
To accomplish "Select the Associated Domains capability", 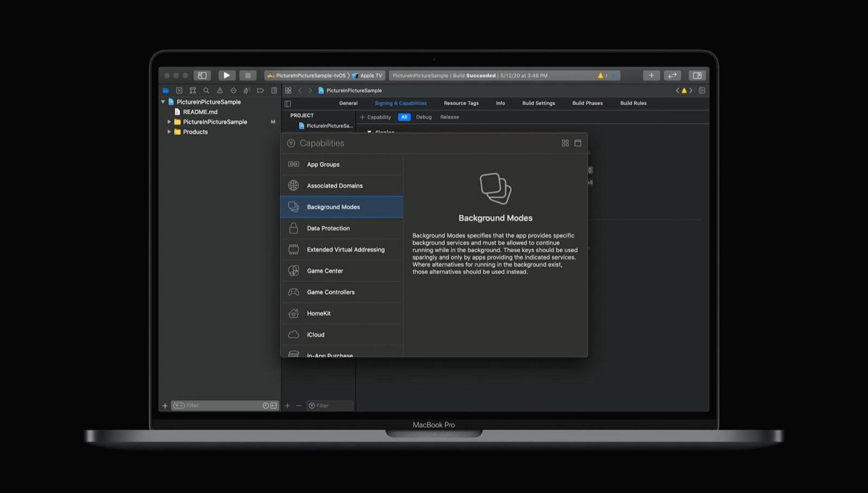I will point(342,186).
